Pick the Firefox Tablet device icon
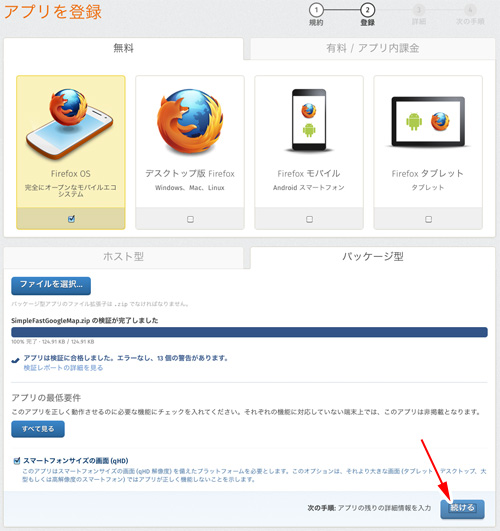Screen dimensions: 500x531 coord(428,122)
